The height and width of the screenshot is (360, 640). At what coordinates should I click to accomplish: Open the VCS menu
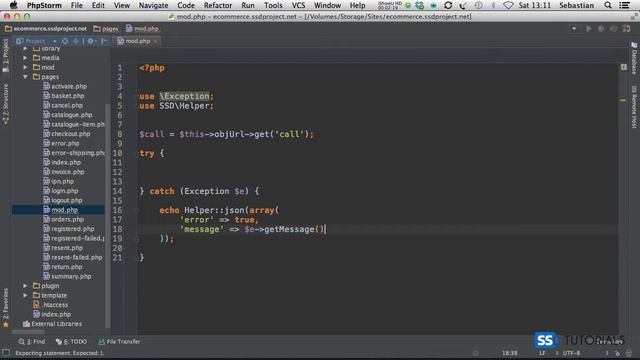tap(298, 5)
